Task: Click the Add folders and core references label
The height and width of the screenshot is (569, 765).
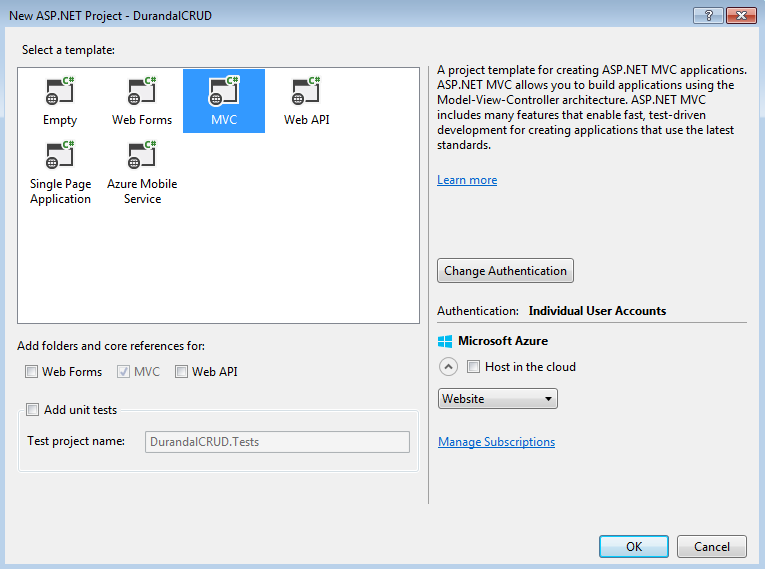Action: [x=111, y=346]
